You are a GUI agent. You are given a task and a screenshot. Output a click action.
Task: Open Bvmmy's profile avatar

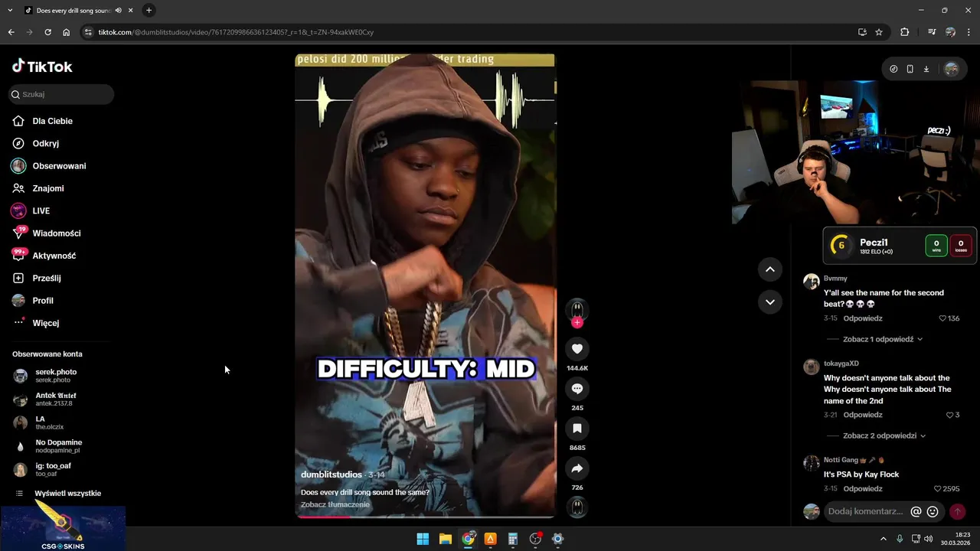[x=811, y=281]
